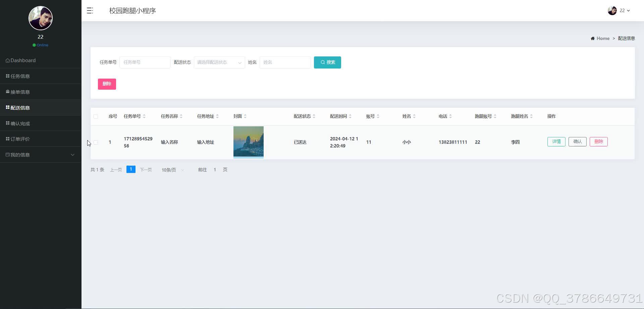Click the 详情 details button
The width and height of the screenshot is (644, 309).
point(556,142)
